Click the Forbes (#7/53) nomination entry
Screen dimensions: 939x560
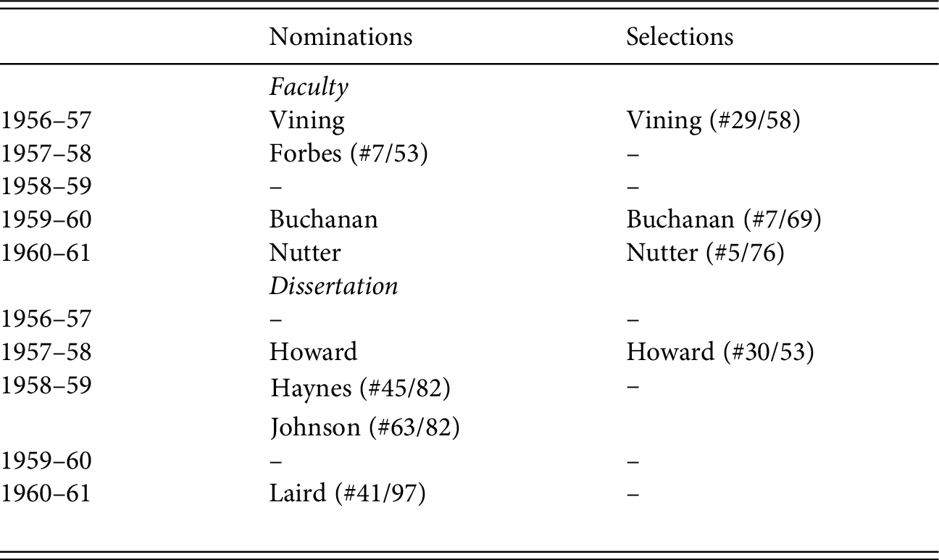pos(349,154)
